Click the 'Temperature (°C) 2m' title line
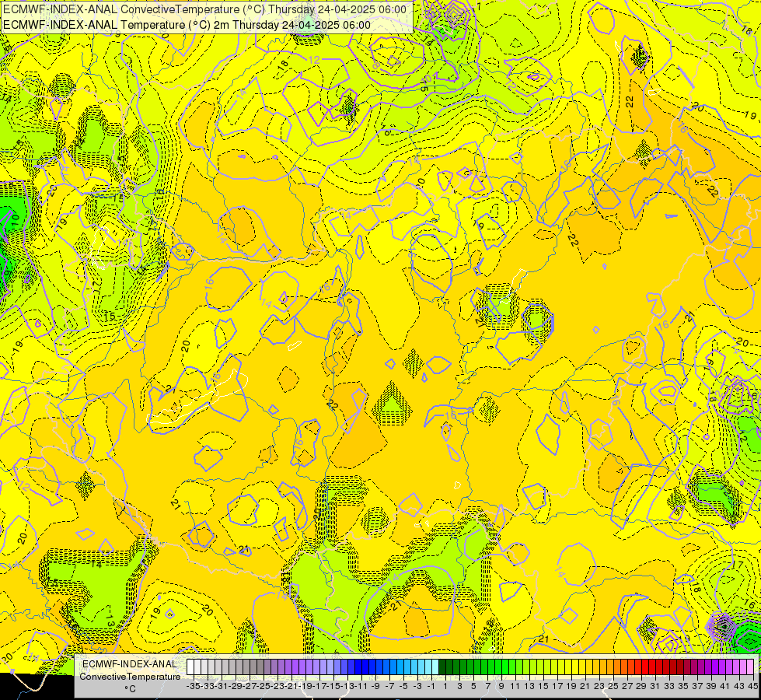Screen dimensions: 761x700 tap(187, 25)
